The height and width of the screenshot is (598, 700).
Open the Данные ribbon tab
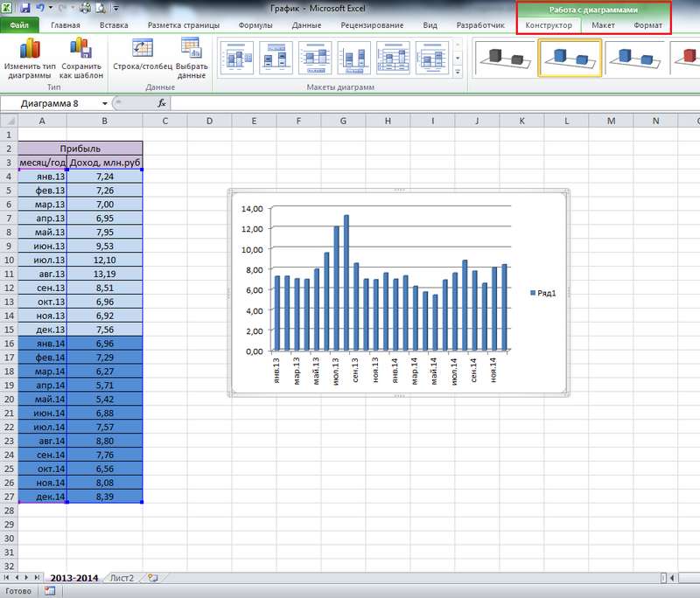[x=306, y=25]
